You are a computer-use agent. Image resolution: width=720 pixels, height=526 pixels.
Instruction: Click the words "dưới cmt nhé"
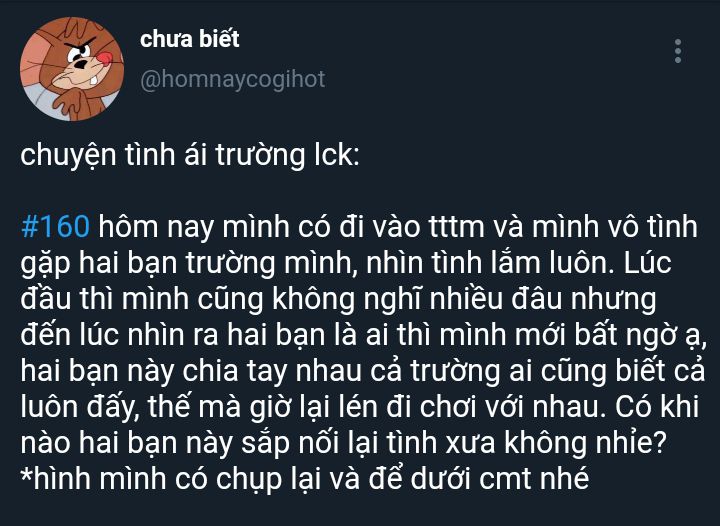(500, 479)
